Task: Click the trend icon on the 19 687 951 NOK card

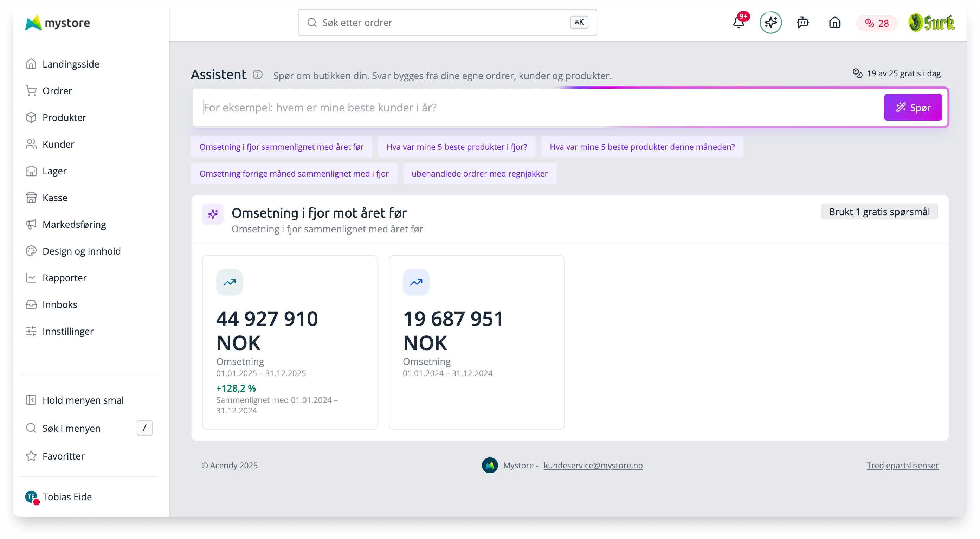Action: coord(416,282)
